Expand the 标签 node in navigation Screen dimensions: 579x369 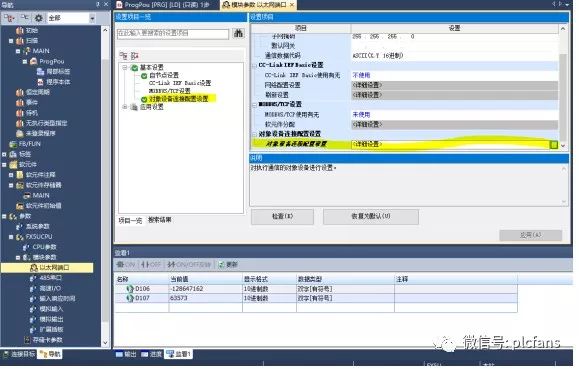(4, 154)
